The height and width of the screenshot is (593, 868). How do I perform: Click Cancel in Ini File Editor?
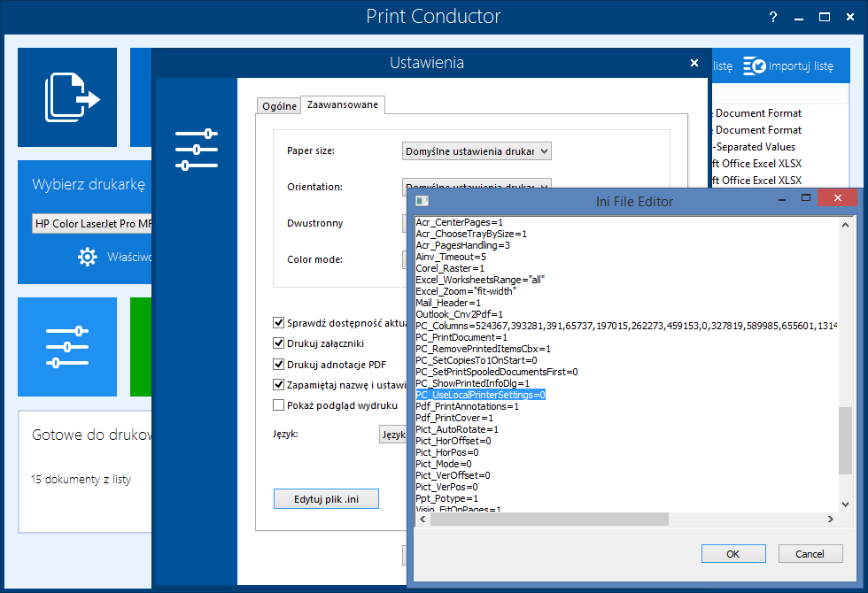pyautogui.click(x=810, y=554)
